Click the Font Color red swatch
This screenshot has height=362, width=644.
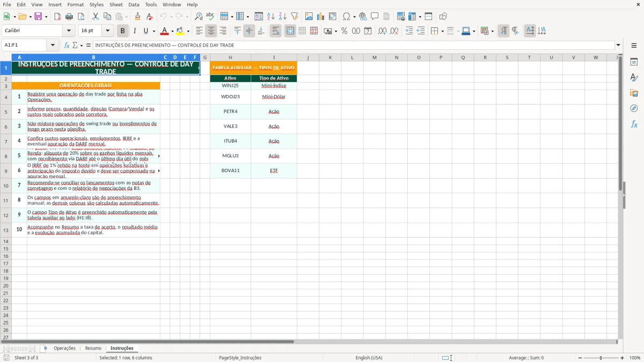(x=165, y=31)
